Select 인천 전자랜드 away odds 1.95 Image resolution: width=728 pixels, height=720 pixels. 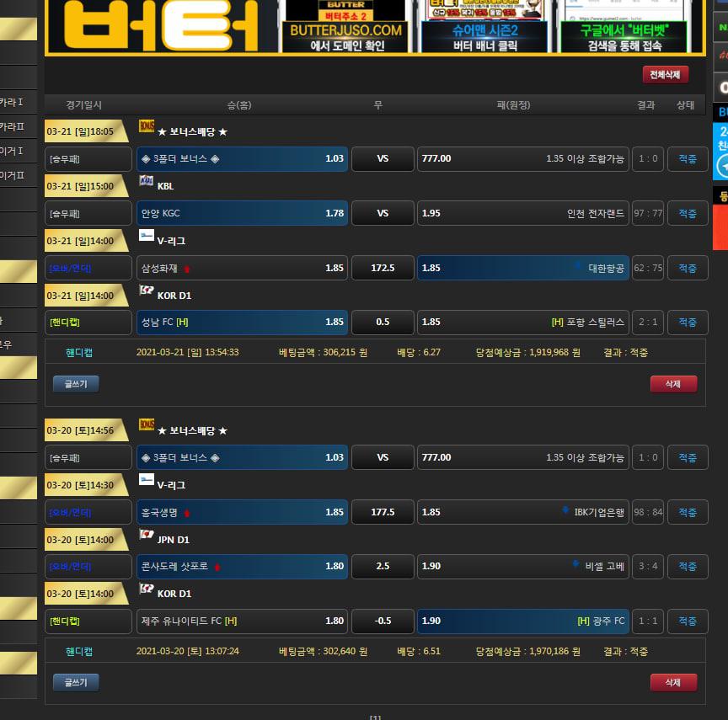tap(522, 214)
